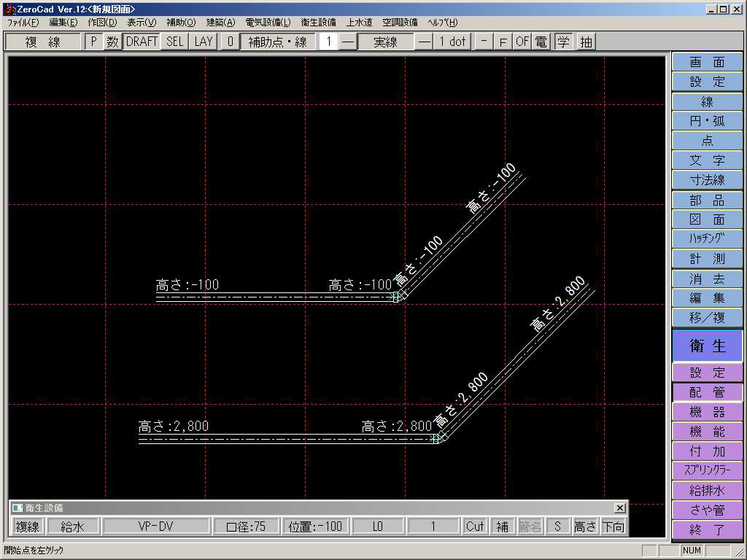Select the 寸法線 dimension tool
The height and width of the screenshot is (560, 747).
point(707,180)
